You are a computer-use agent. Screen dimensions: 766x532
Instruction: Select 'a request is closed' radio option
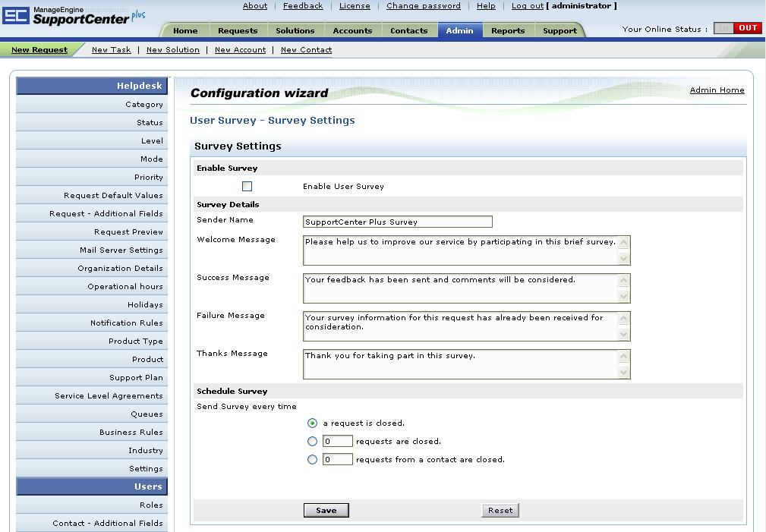point(312,423)
